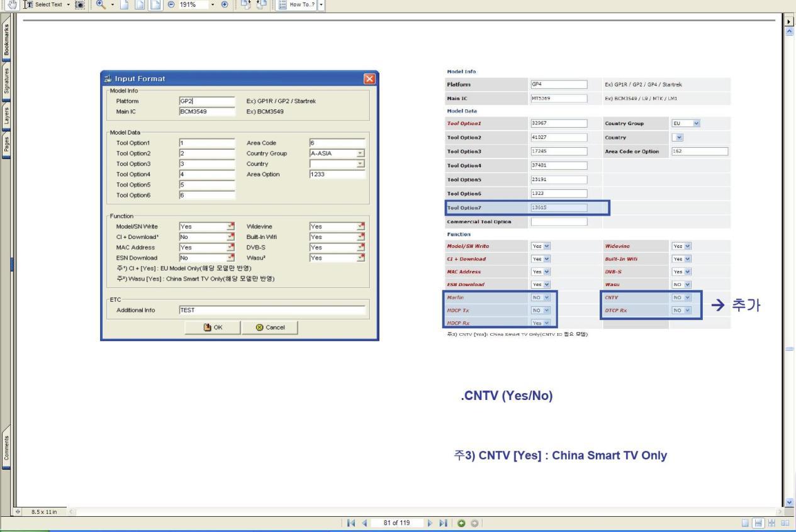This screenshot has height=532, width=796.
Task: Click the Snapshot camera tool
Action: click(80, 5)
